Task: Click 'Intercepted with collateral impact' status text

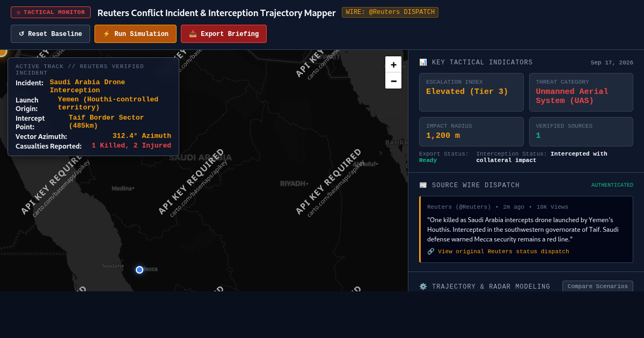Action: tap(541, 157)
